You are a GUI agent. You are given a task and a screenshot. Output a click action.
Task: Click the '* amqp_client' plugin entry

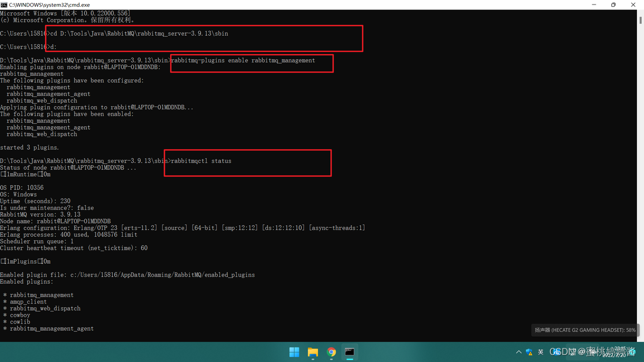[x=25, y=302]
